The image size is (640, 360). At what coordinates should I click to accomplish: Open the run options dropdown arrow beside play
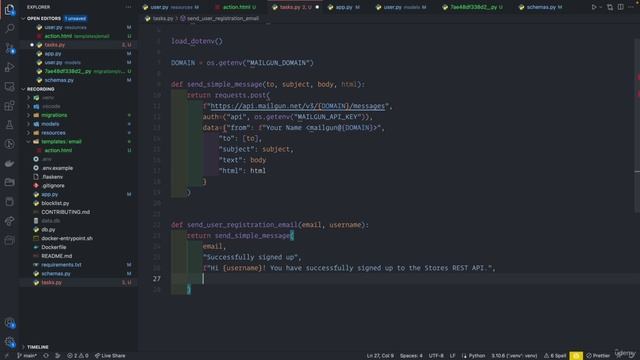click(x=600, y=7)
